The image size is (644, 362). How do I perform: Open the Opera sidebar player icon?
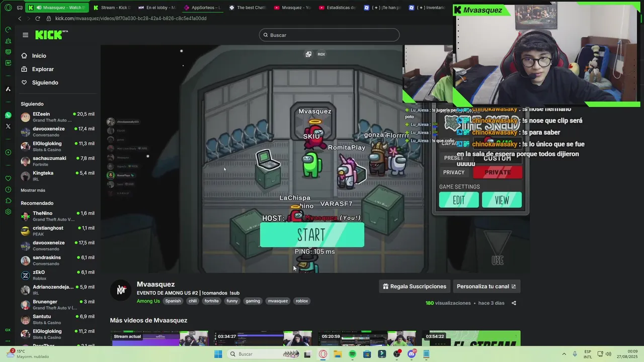point(8,152)
